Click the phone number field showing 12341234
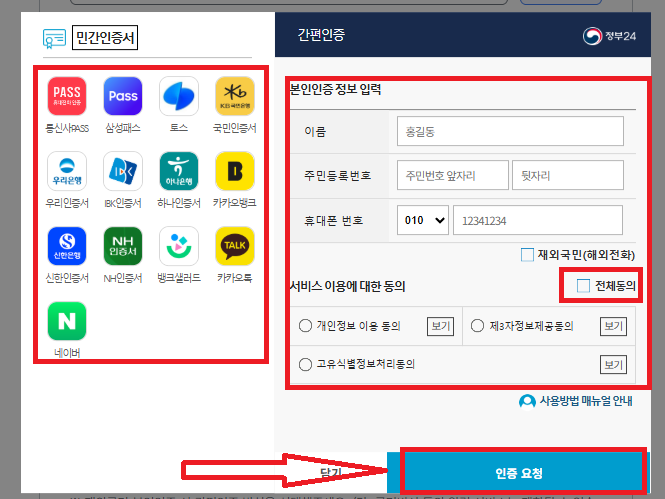This screenshot has width=665, height=499. coord(538,220)
